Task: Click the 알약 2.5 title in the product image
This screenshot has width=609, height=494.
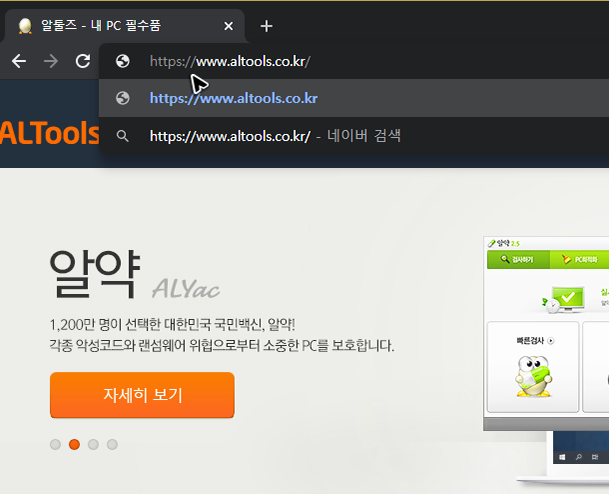Action: point(504,244)
